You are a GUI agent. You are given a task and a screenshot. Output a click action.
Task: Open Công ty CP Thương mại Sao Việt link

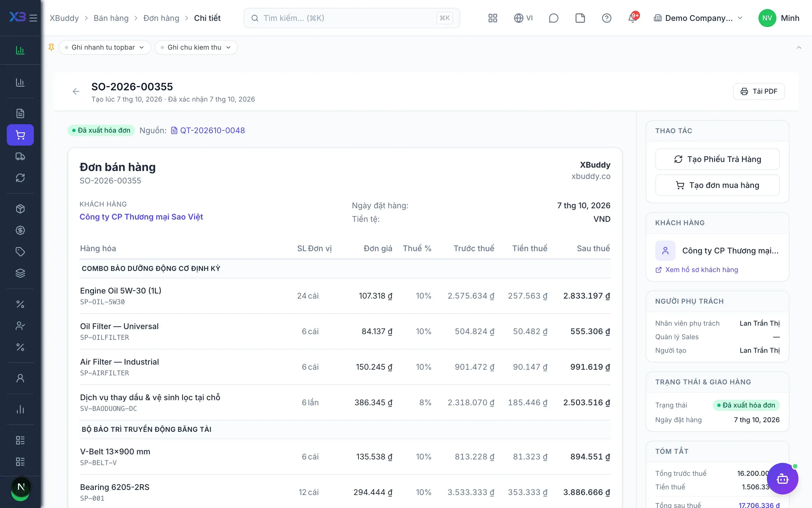point(141,217)
